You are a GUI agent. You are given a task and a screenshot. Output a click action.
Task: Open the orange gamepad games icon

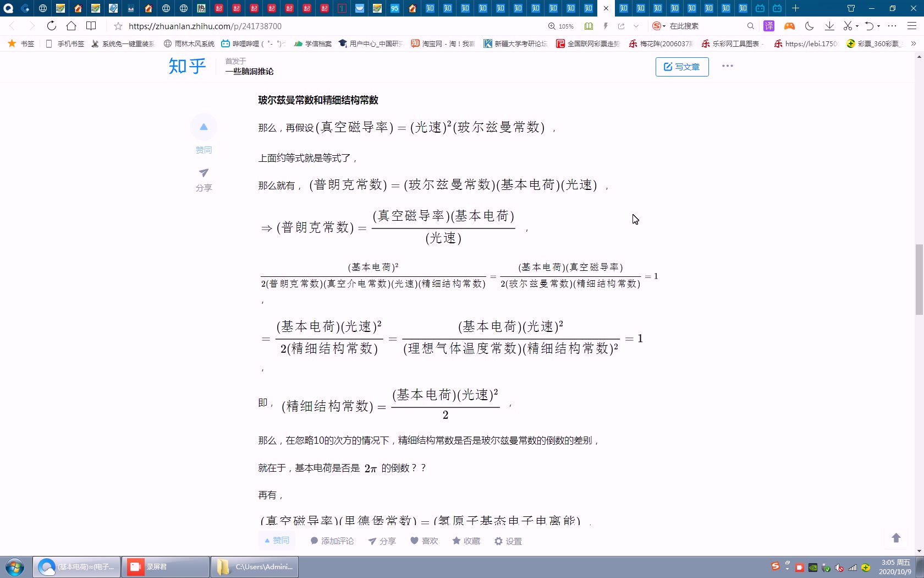click(789, 26)
